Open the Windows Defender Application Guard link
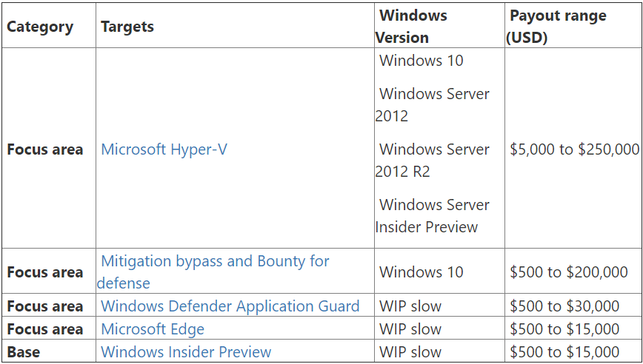 click(x=230, y=306)
